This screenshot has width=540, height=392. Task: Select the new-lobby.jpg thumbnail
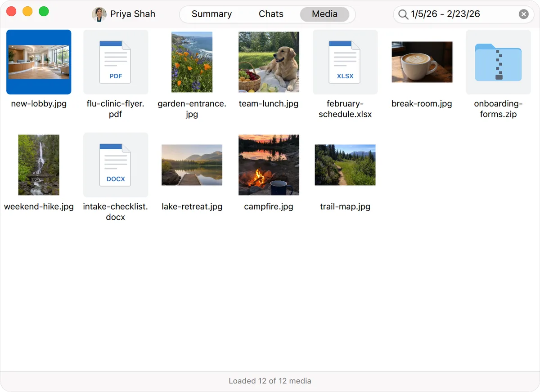pos(39,62)
